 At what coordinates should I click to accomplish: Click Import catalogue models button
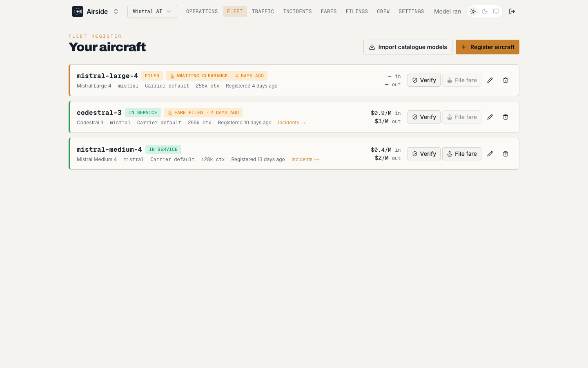pyautogui.click(x=408, y=47)
